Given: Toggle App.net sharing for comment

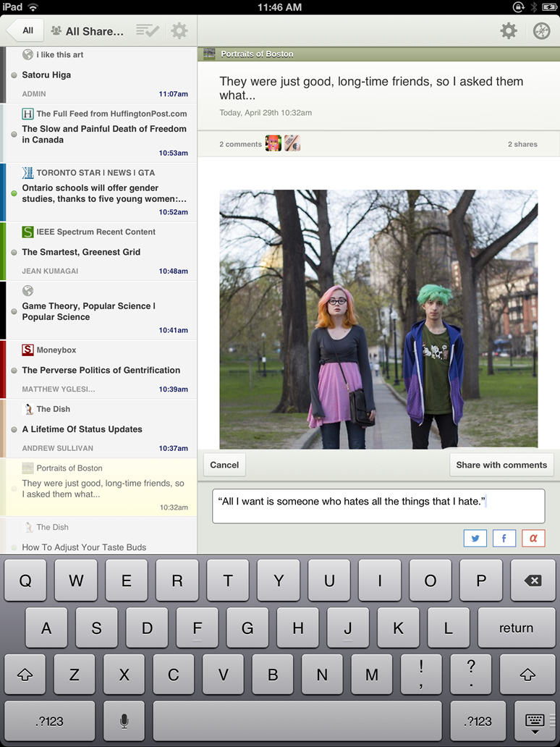Looking at the screenshot, I should coord(533,538).
